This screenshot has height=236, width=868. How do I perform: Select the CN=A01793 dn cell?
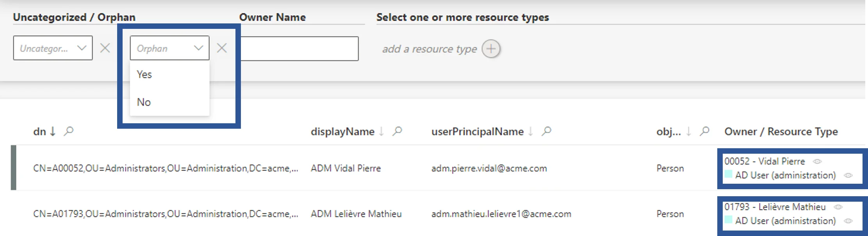click(x=166, y=214)
